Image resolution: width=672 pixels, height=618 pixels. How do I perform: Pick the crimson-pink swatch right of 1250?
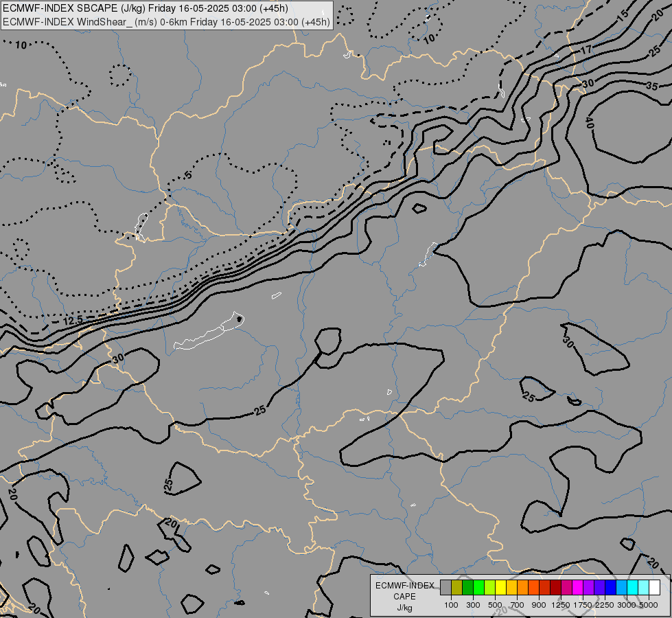point(566,588)
